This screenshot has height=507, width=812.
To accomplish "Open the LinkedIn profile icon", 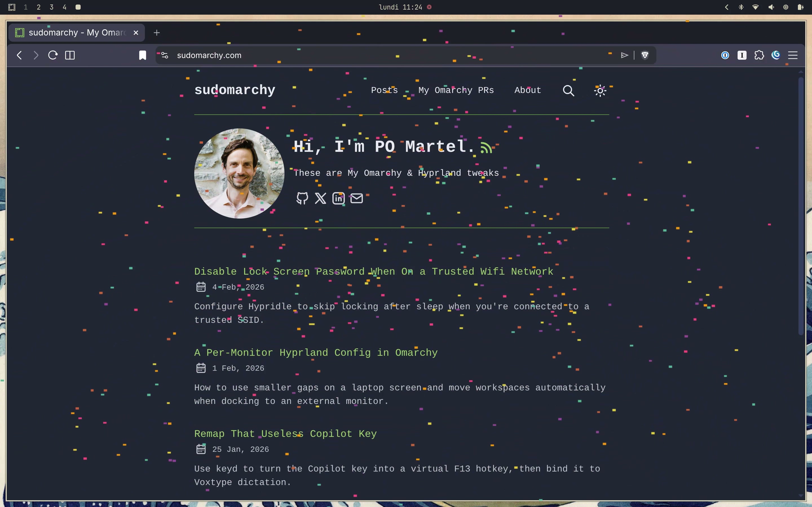I will tap(338, 199).
